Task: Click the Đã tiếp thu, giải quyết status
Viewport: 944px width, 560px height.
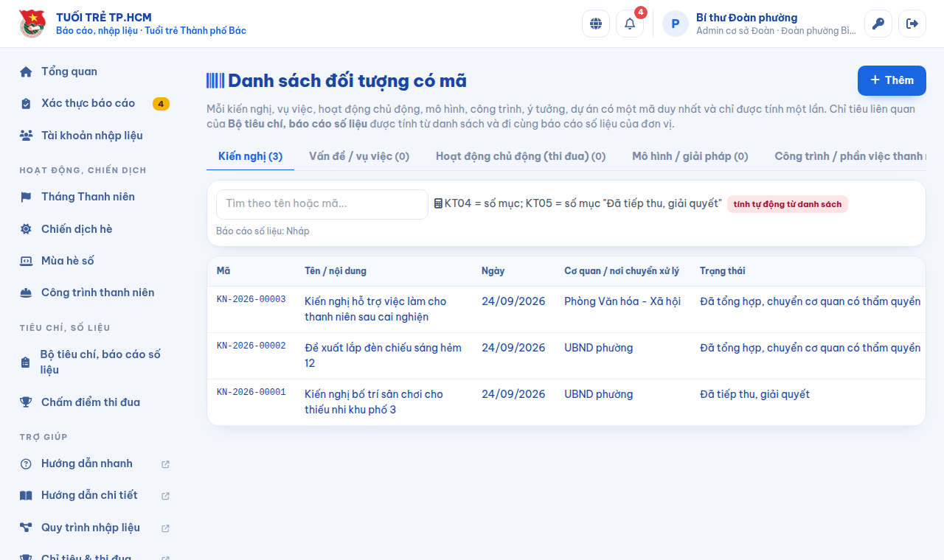Action: tap(754, 394)
